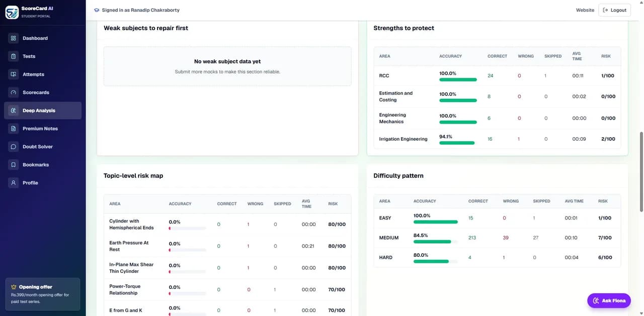Click the Attempts book icon
Viewport: 644px width, 316px height.
coord(14,74)
